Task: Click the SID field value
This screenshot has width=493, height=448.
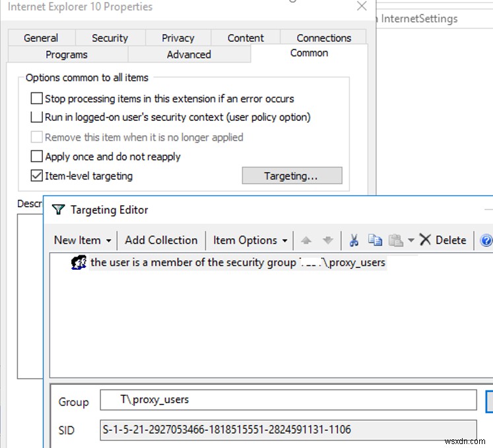Action: [x=288, y=430]
